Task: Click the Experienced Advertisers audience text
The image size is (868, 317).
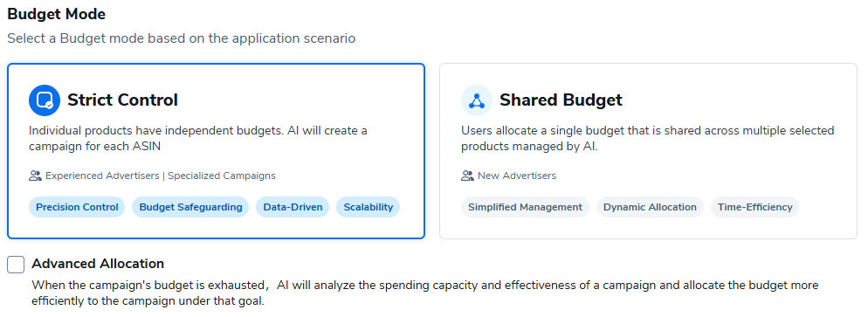Action: (103, 176)
